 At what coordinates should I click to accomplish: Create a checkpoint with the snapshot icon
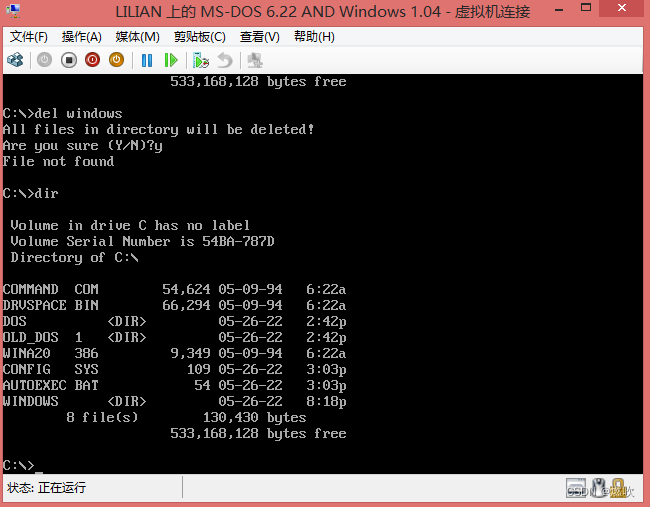[201, 61]
